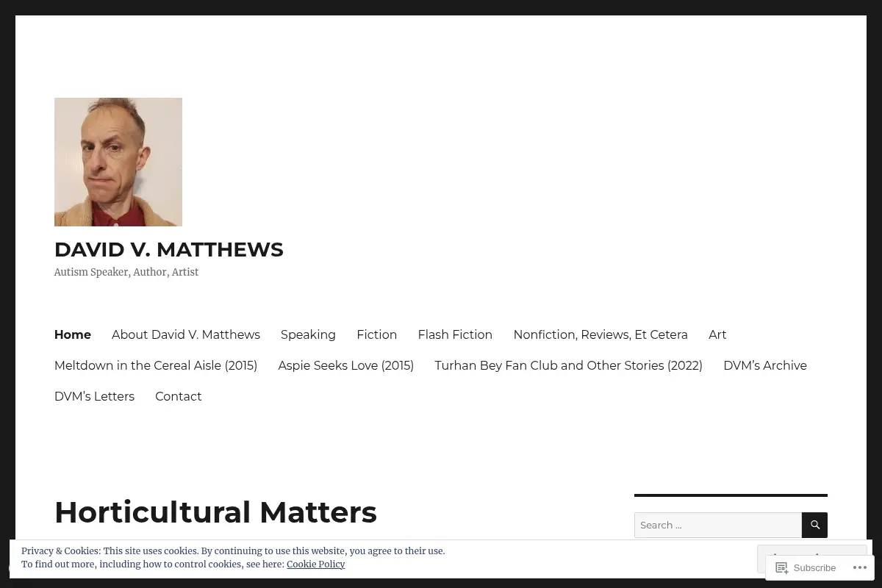Screen dimensions: 882x588
Task: Open About David V. Matthews page
Action: (186, 334)
